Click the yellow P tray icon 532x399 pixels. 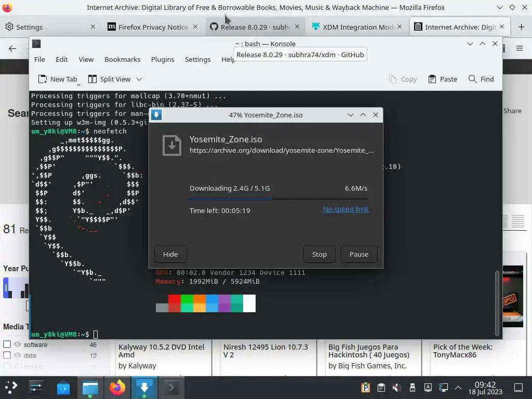tap(365, 388)
